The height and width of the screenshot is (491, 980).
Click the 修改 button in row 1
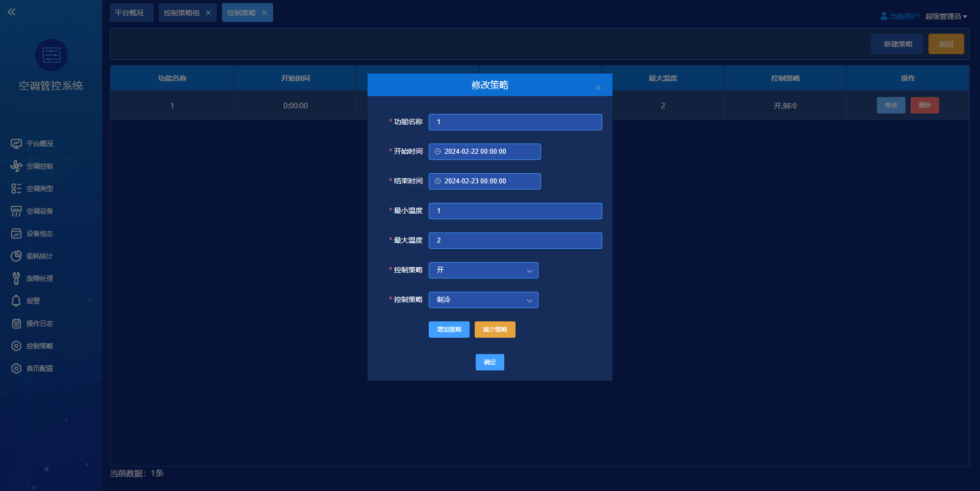tap(891, 105)
